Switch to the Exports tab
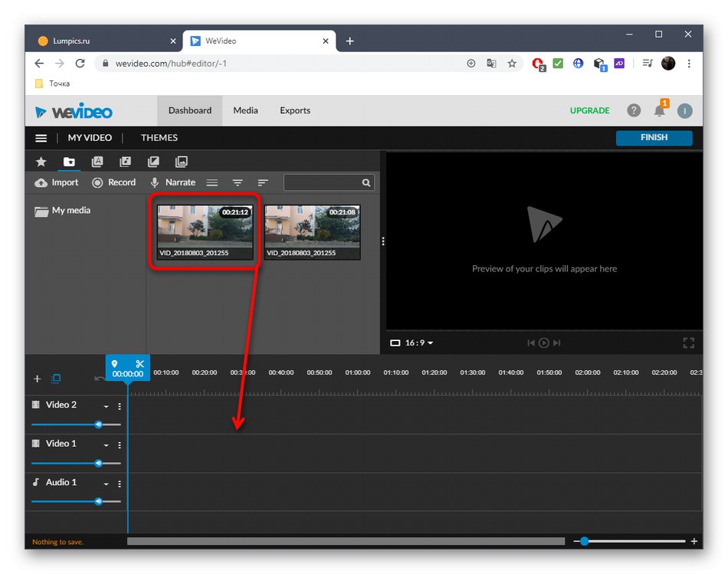 tap(294, 110)
